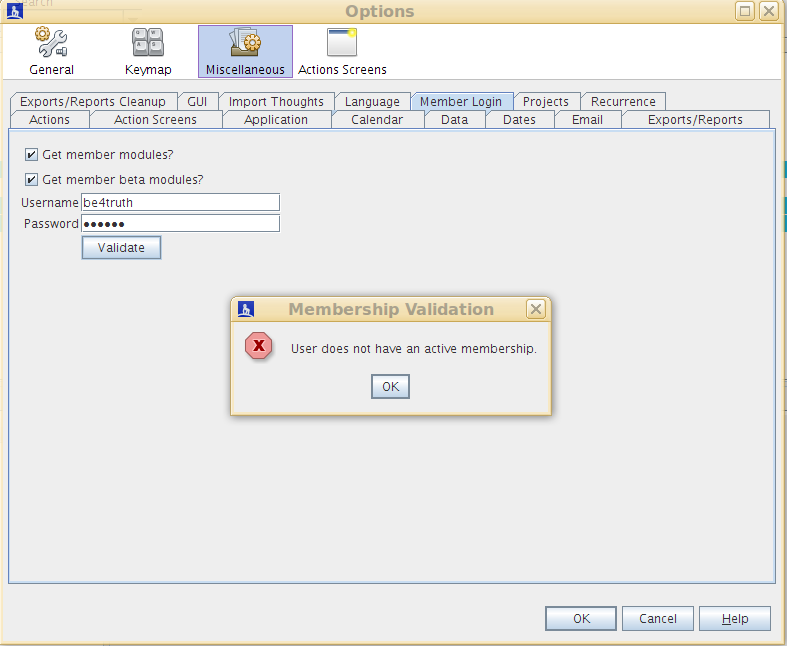Image resolution: width=787 pixels, height=646 pixels.
Task: Switch to the Calendar tab
Action: pos(377,119)
